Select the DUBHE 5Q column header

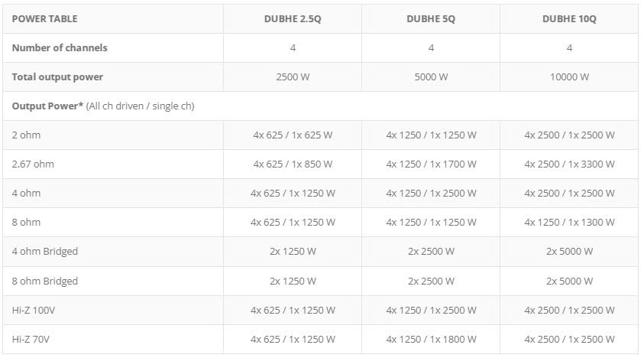[431, 18]
